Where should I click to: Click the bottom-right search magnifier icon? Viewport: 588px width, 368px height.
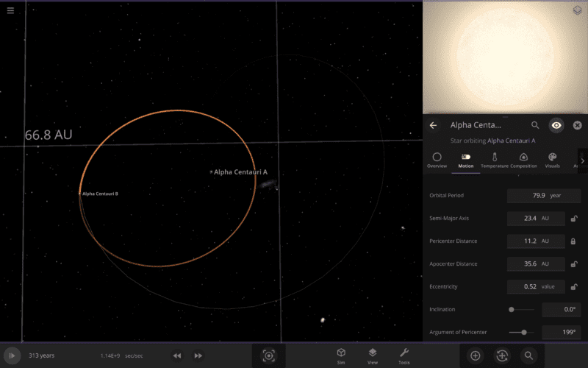coord(528,355)
